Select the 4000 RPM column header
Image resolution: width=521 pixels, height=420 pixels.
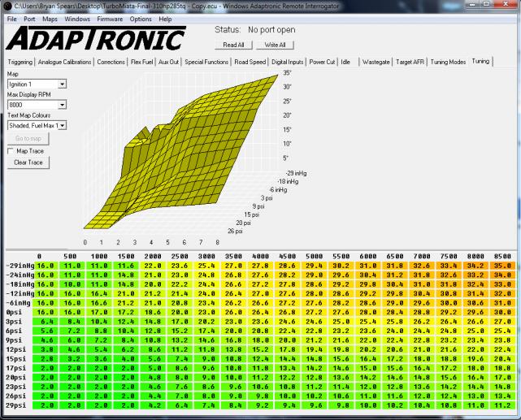pos(259,254)
